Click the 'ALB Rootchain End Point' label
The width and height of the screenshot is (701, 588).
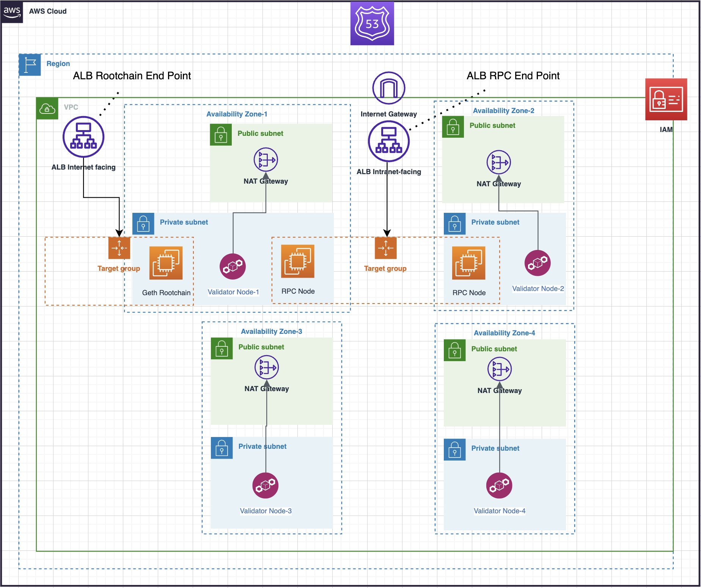pos(132,76)
